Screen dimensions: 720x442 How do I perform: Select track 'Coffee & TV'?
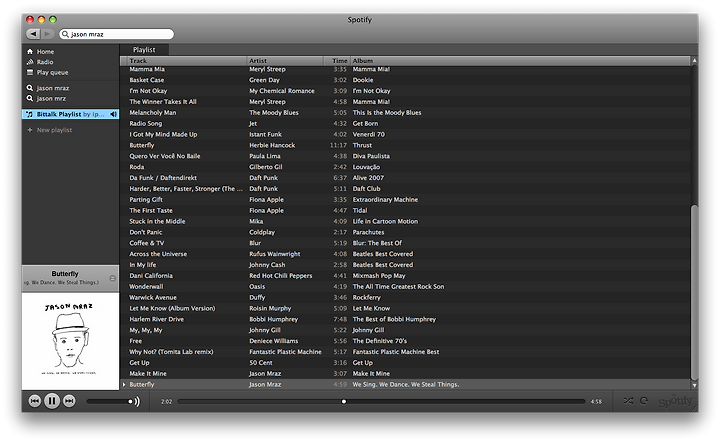(x=146, y=243)
